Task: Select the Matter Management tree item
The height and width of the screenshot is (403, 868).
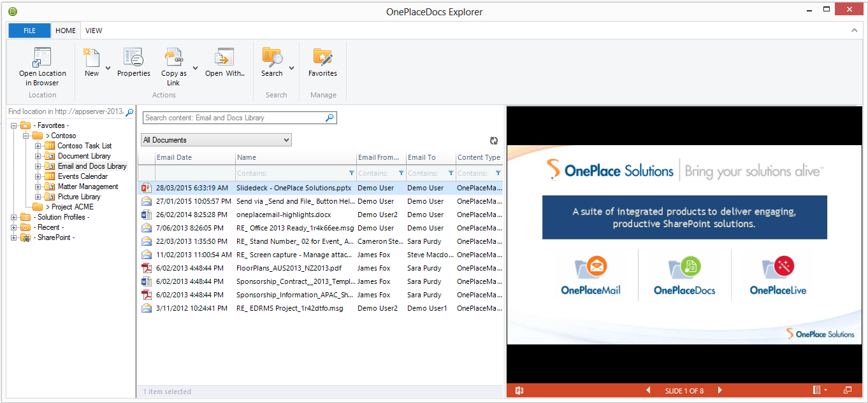Action: pyautogui.click(x=88, y=187)
